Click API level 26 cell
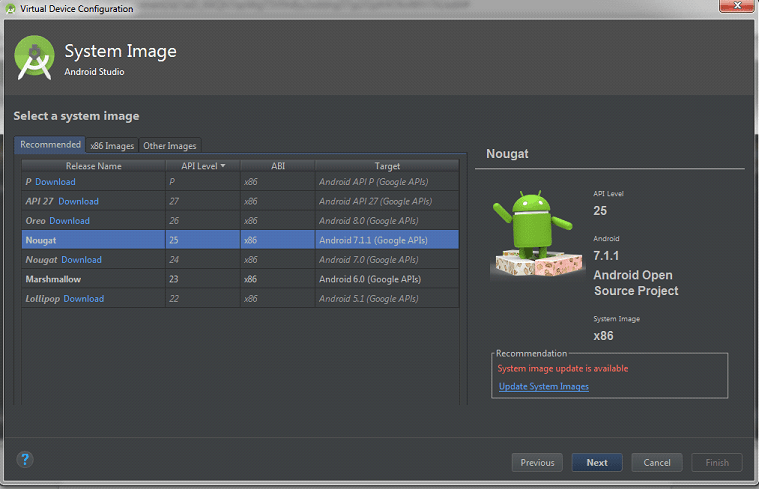Screen dimensions: 759x489 point(203,221)
